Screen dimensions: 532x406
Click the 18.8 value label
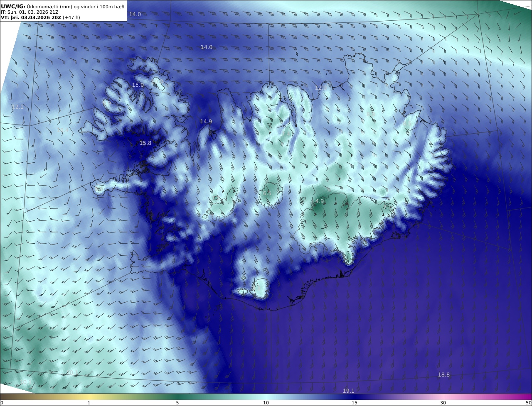(444, 375)
